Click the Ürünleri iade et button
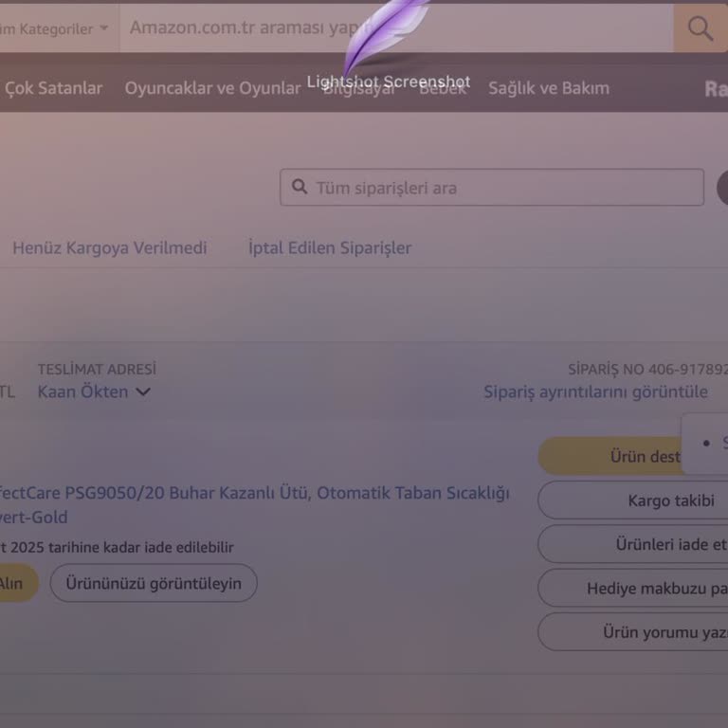728x728 pixels. [633, 544]
